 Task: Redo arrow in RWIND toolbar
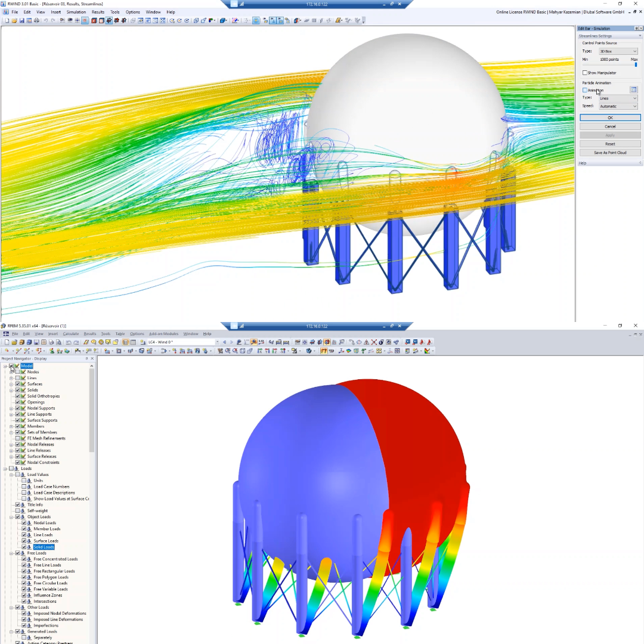click(x=53, y=20)
